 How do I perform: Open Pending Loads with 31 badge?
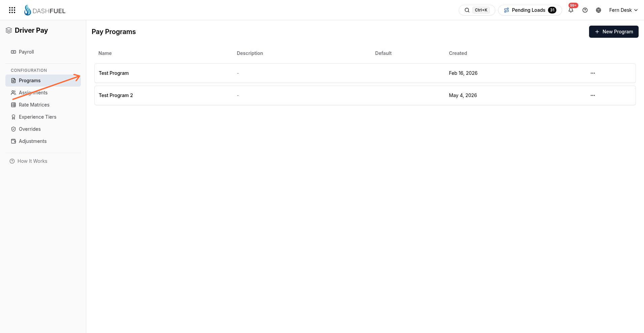pos(530,10)
